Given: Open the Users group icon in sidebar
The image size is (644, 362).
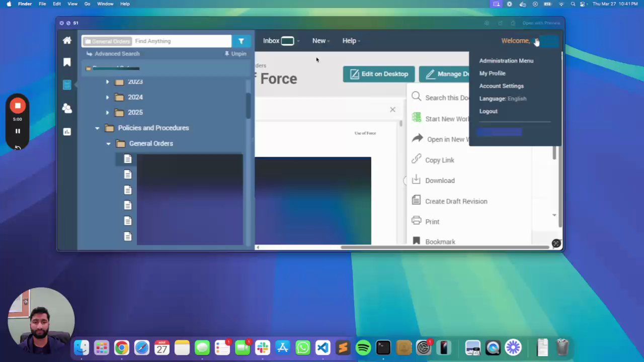Looking at the screenshot, I should (x=67, y=108).
